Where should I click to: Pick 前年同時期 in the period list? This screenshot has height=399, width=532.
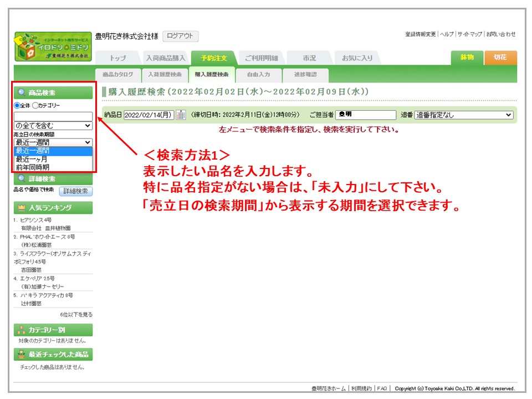[x=33, y=167]
